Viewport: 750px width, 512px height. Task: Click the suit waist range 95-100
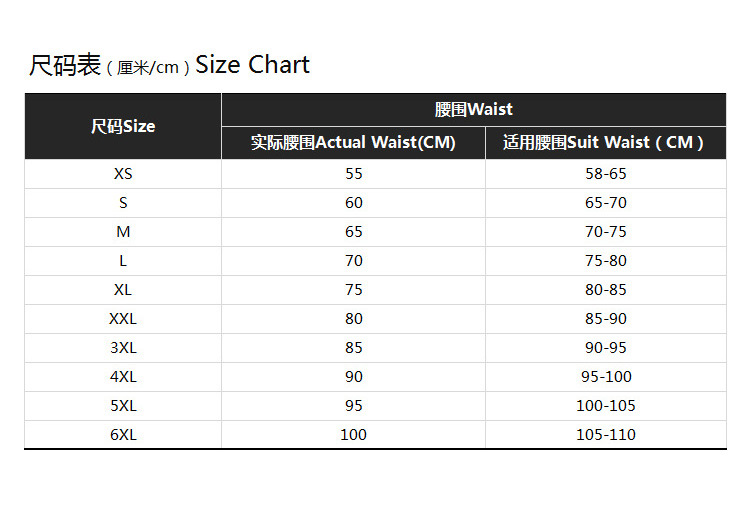[606, 377]
